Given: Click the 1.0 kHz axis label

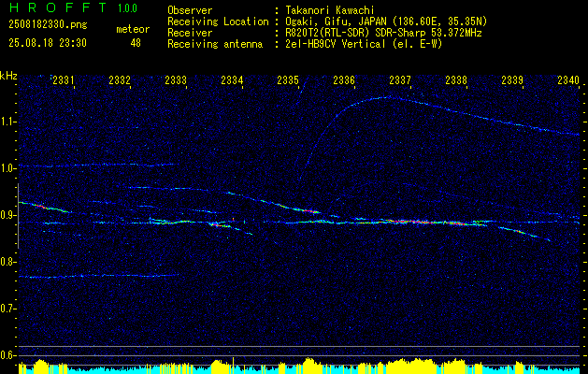Looking at the screenshot, I should point(7,168).
